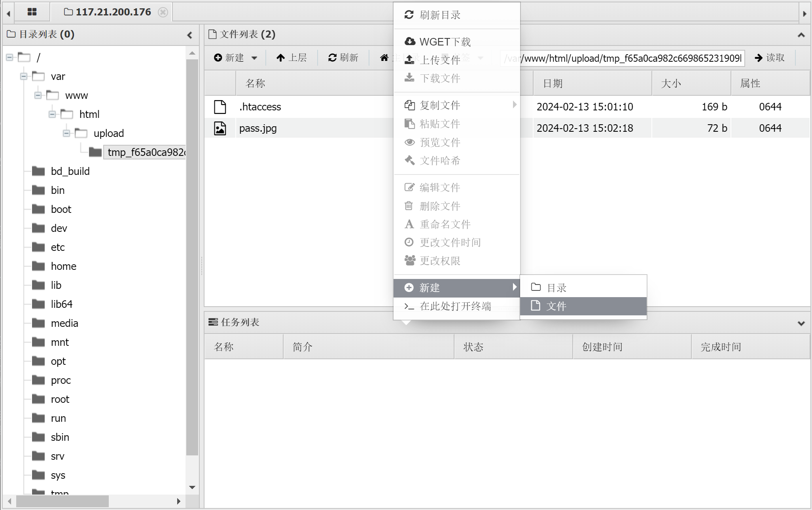Click the sbin folder icon
This screenshot has width=812, height=510.
[38, 437]
